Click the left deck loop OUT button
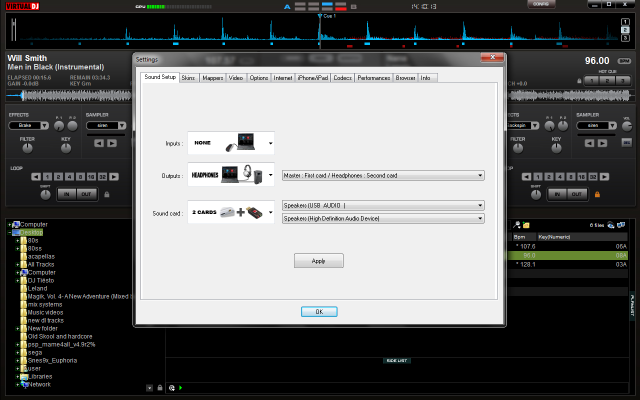The height and width of the screenshot is (400, 640). (x=86, y=194)
